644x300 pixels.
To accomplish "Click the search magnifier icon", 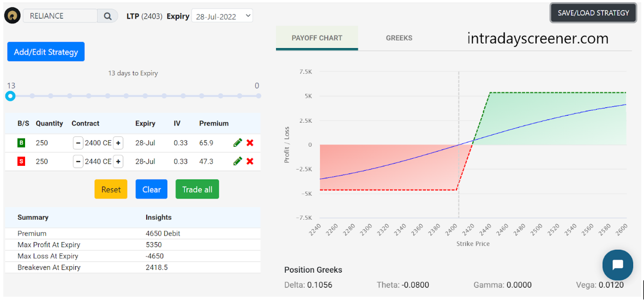I will pyautogui.click(x=107, y=16).
